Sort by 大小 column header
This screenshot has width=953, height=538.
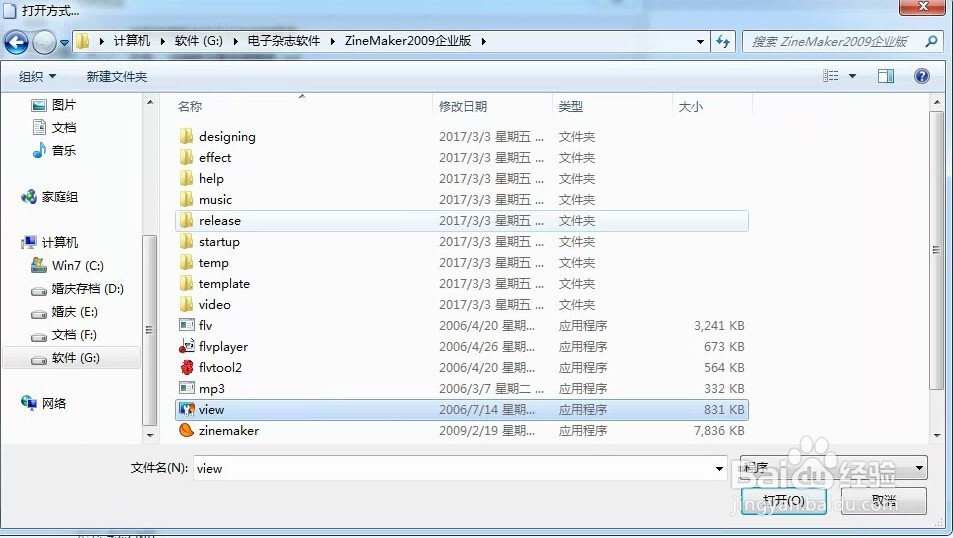pos(690,106)
